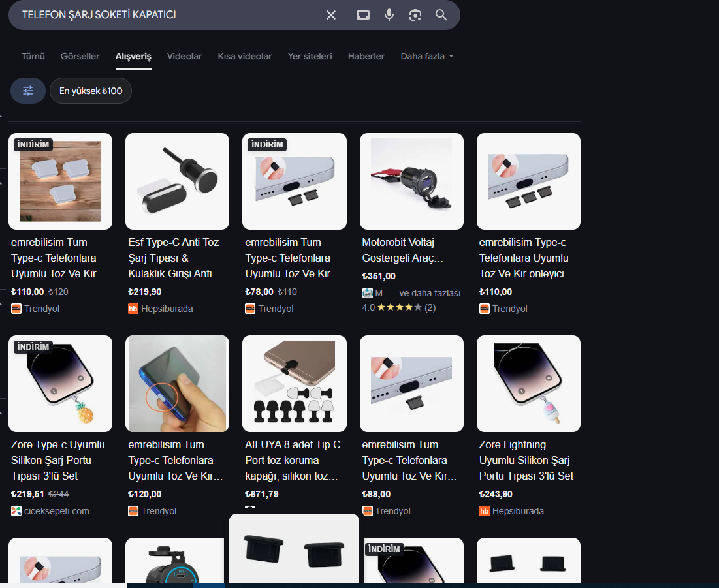Open the three white dust plugs product image

[x=61, y=181]
